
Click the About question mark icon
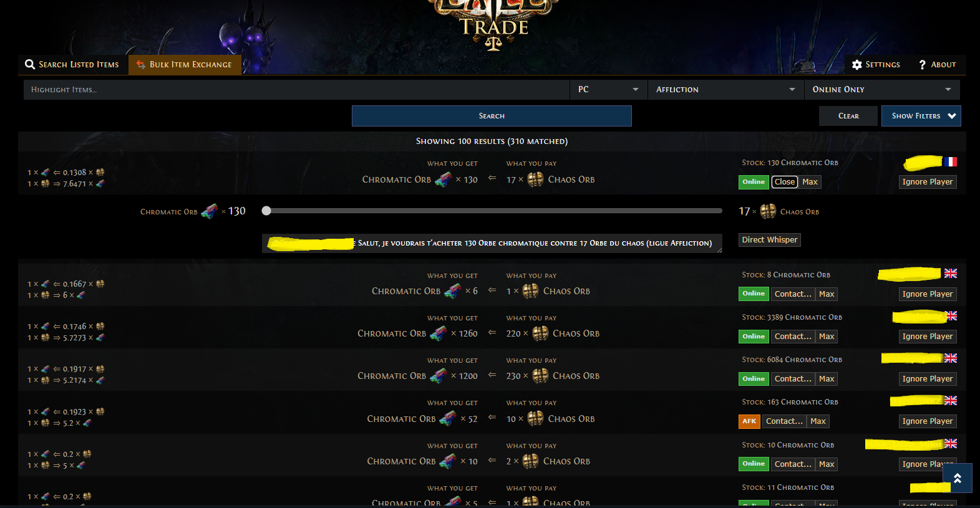[x=922, y=65]
